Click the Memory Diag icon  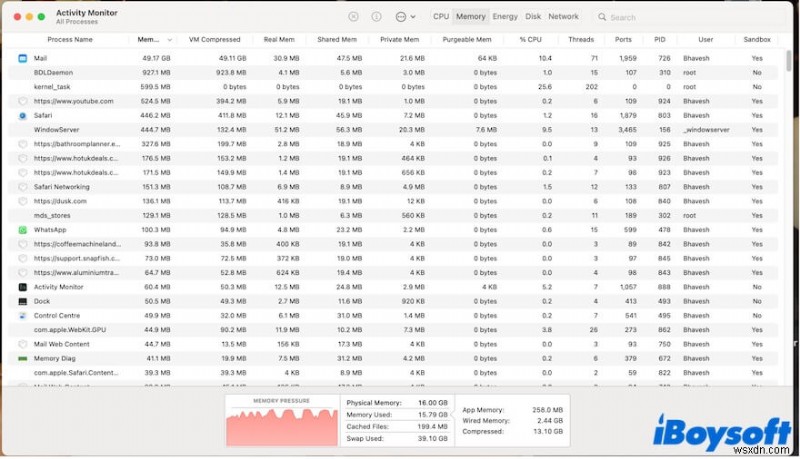22,359
